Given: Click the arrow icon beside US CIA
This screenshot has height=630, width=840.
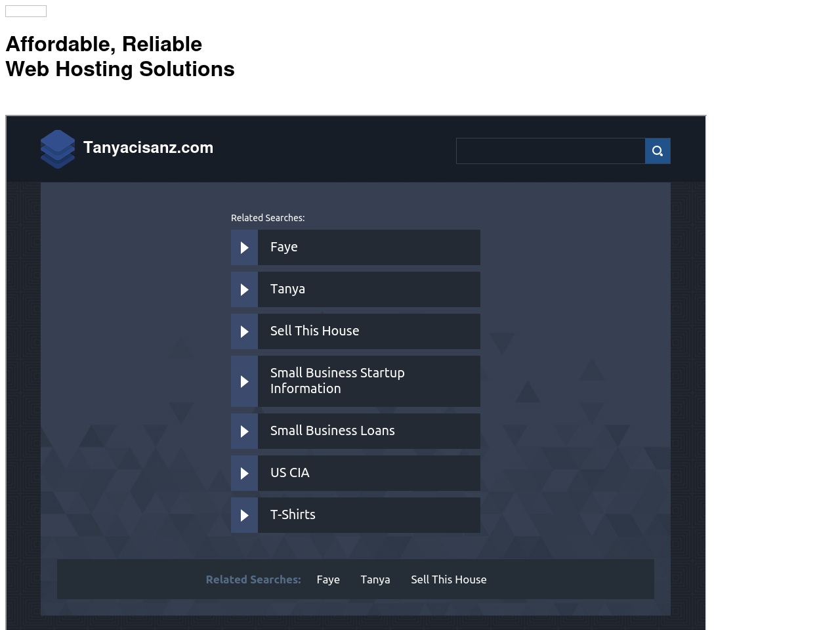Looking at the screenshot, I should 244,473.
